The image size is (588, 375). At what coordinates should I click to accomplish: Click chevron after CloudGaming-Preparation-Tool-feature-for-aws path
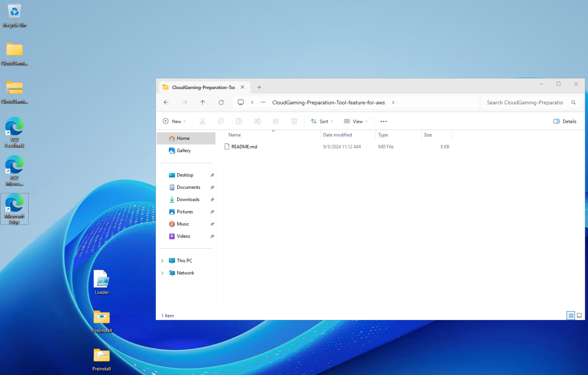click(x=393, y=103)
